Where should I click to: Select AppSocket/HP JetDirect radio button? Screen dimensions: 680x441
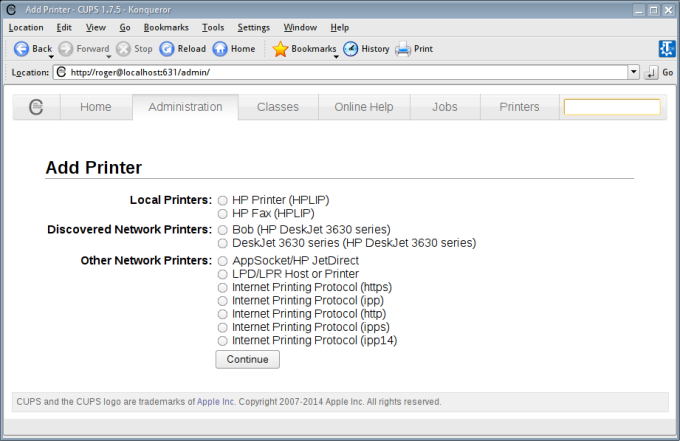coord(222,261)
